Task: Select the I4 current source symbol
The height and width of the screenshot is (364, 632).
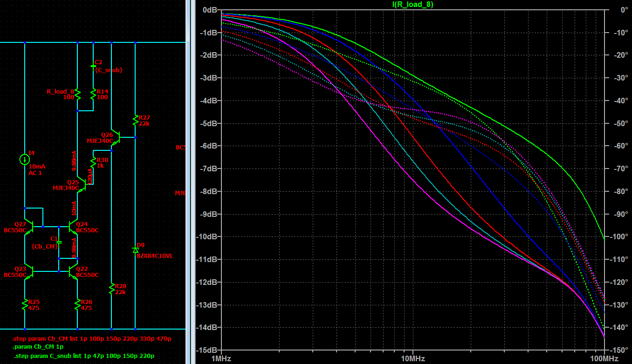Action: click(x=24, y=160)
